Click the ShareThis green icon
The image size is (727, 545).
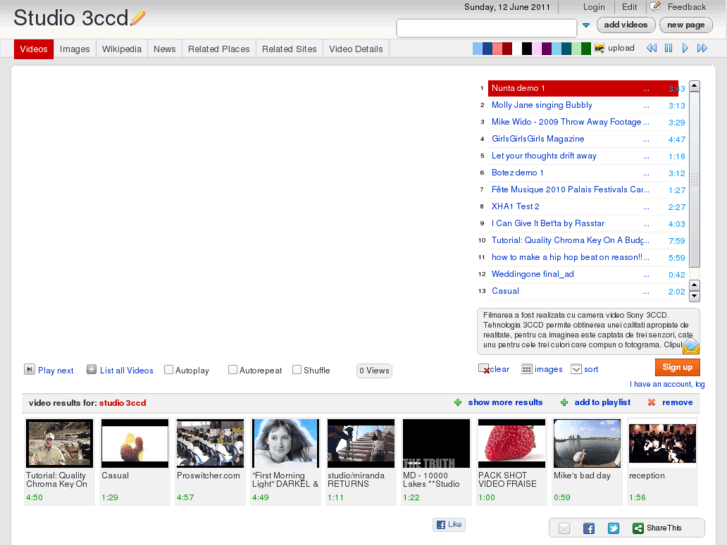(x=638, y=528)
